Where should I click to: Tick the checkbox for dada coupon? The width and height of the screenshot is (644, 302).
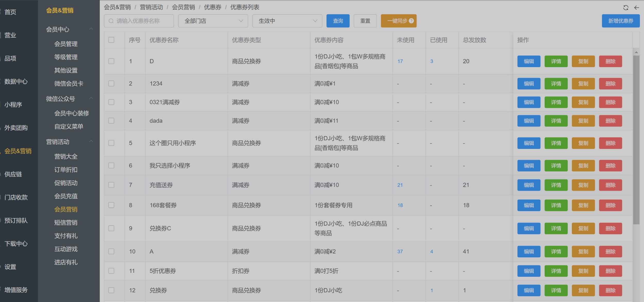click(111, 121)
